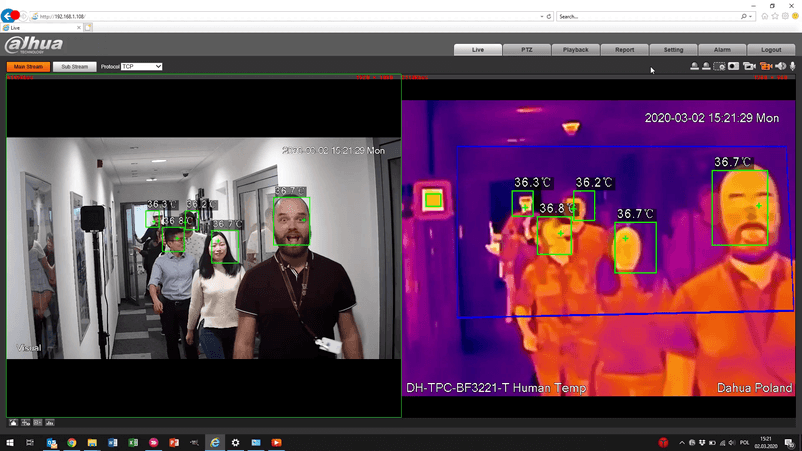Viewport: 802px width, 451px height.
Task: Select Main Stream
Action: coord(27,67)
